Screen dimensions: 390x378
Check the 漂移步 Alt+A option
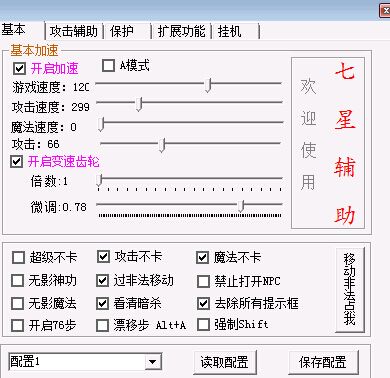(x=102, y=325)
